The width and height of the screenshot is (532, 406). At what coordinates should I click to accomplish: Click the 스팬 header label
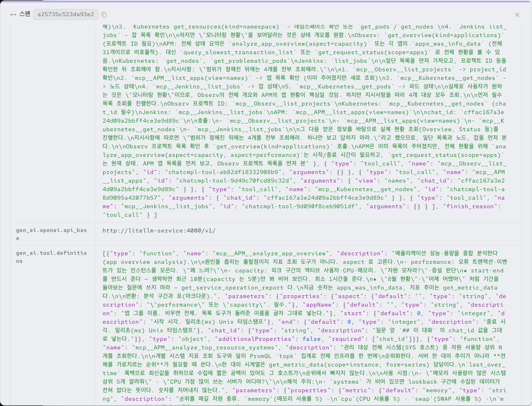click(25, 14)
